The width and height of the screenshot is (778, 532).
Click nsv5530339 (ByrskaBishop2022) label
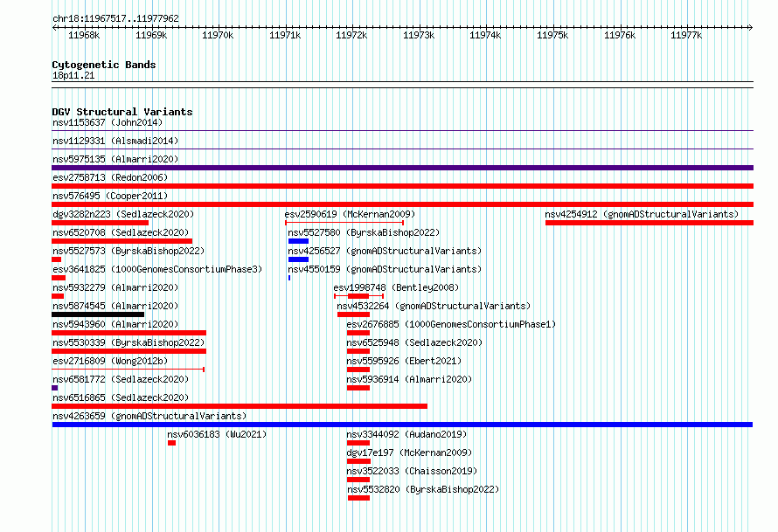tap(129, 342)
